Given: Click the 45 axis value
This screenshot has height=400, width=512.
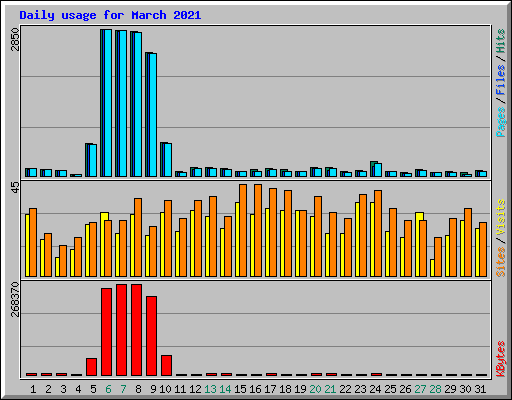Looking at the screenshot, I should (x=15, y=187).
